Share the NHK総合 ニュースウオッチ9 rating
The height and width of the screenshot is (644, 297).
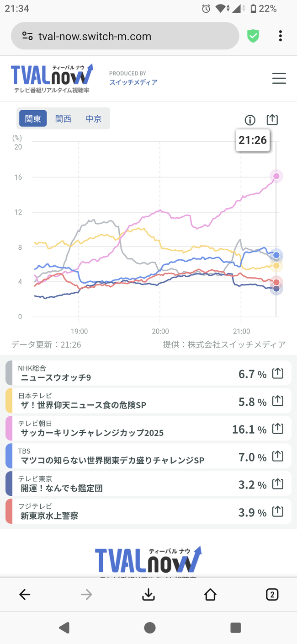pos(277,374)
